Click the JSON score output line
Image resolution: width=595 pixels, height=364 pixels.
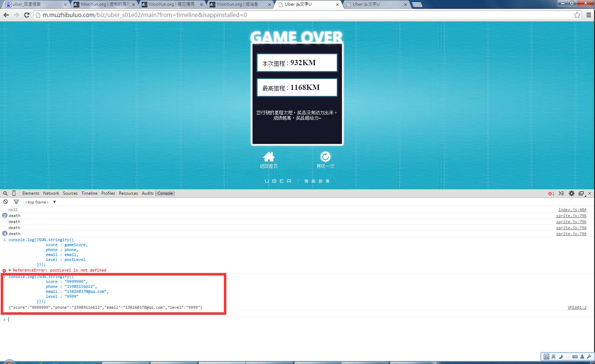(x=106, y=307)
